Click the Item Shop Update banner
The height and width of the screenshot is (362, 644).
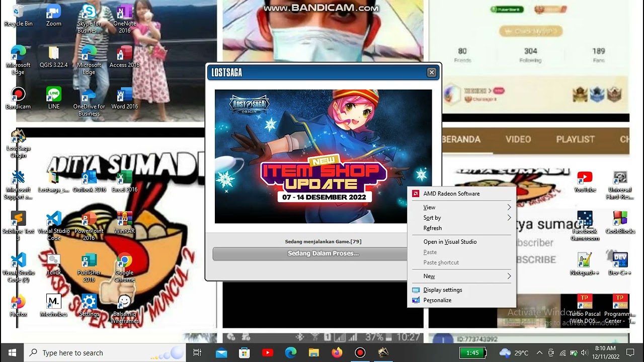(323, 156)
